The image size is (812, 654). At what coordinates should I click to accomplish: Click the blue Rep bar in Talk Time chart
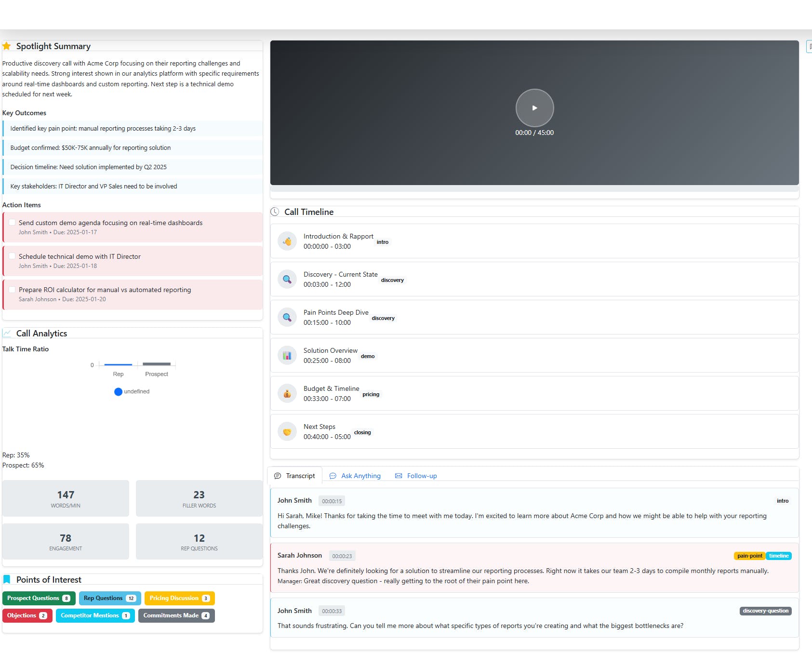click(x=118, y=364)
